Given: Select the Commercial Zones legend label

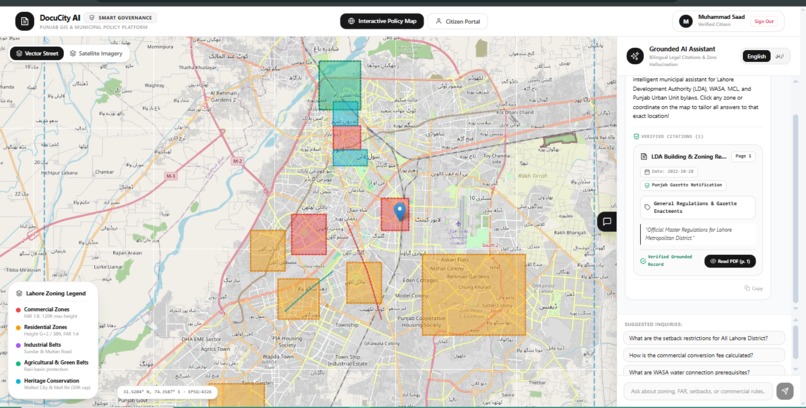Looking at the screenshot, I should click(x=46, y=309).
